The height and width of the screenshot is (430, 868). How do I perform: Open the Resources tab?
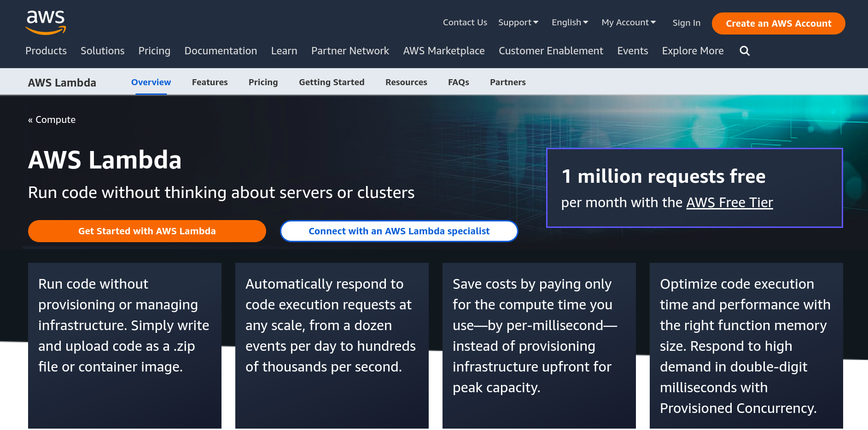(406, 82)
